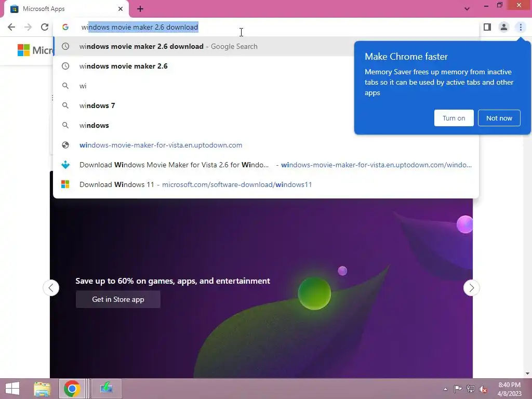Reload the page with the refresh icon

click(x=45, y=27)
